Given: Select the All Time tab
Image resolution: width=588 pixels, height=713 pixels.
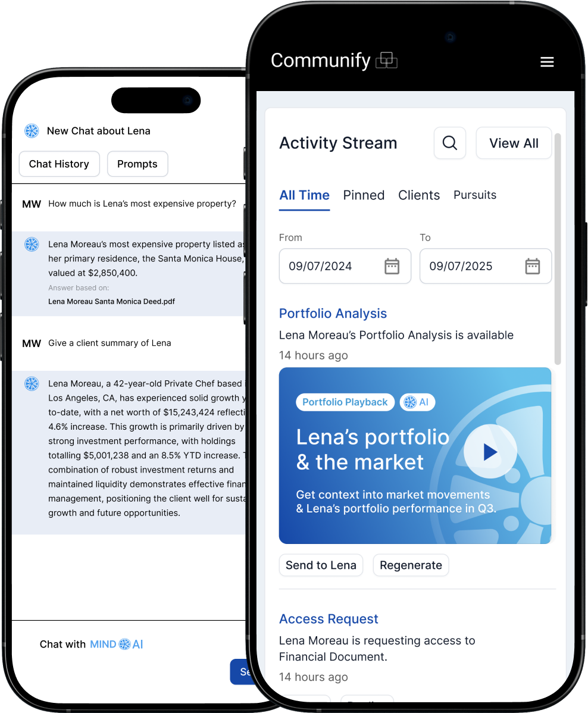Looking at the screenshot, I should (x=304, y=195).
